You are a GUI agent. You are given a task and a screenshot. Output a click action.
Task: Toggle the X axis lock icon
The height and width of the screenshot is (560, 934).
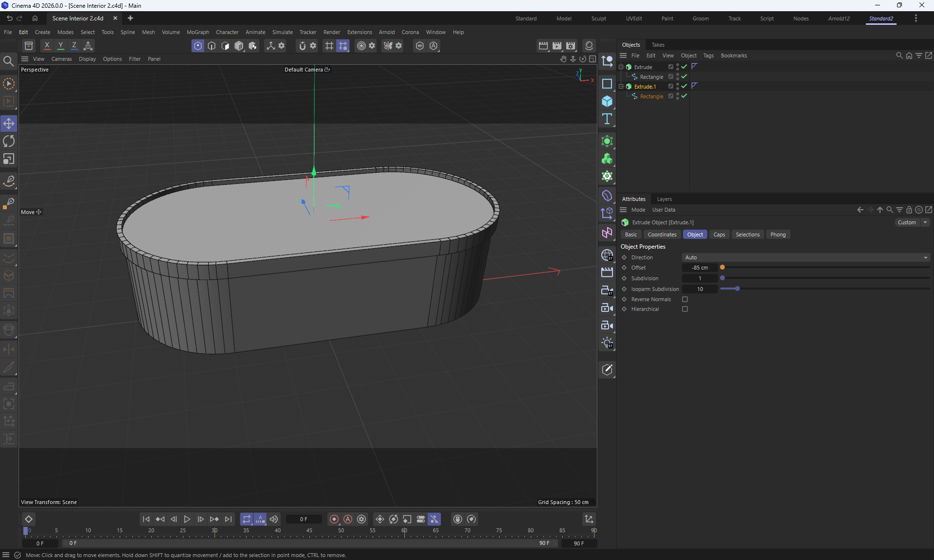click(47, 46)
